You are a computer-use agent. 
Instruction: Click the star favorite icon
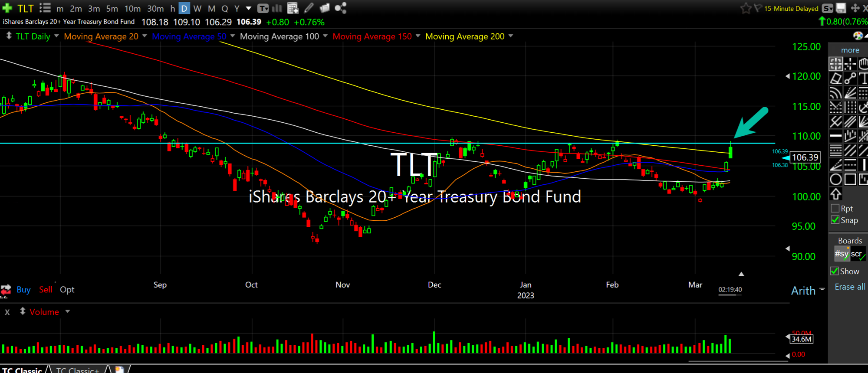[746, 8]
